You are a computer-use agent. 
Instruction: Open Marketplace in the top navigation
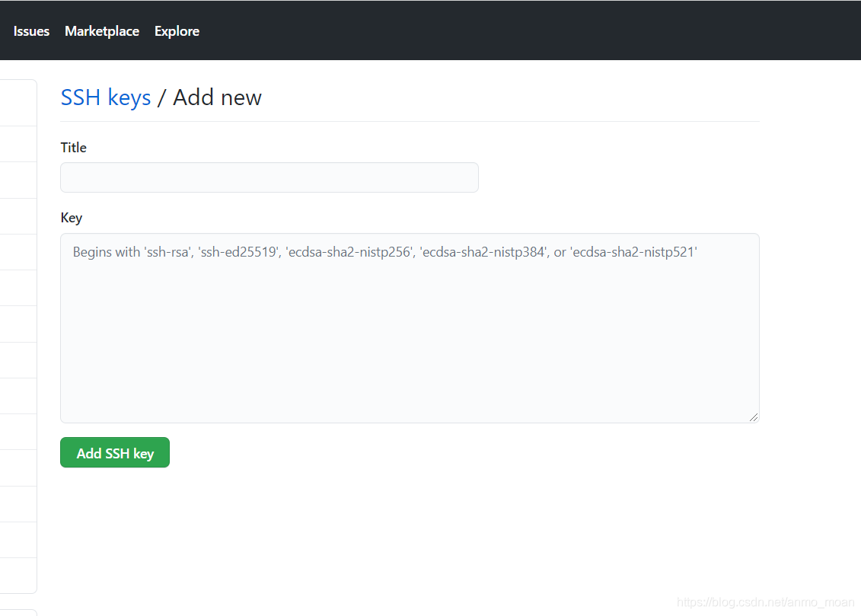click(x=102, y=31)
